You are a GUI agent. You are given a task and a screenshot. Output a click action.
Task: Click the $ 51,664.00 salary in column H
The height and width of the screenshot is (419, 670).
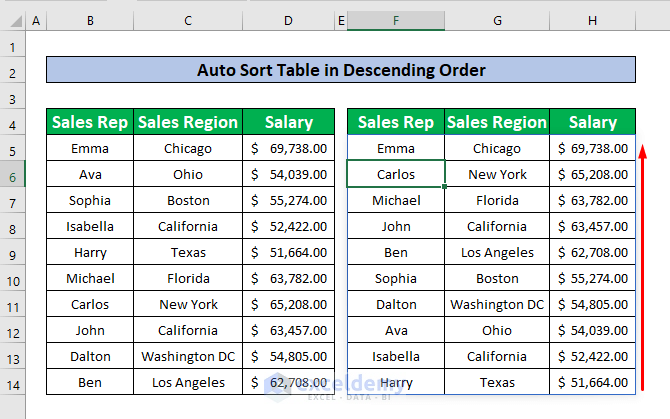point(592,382)
